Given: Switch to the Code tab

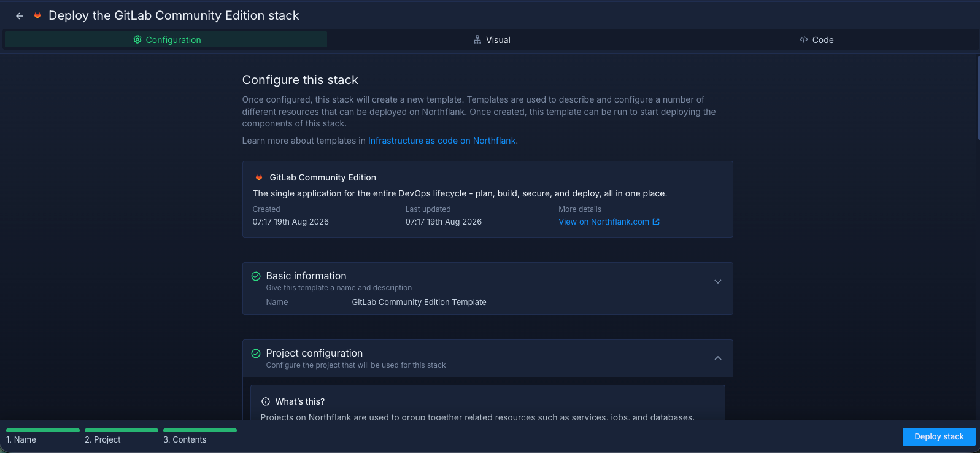Looking at the screenshot, I should pos(816,40).
